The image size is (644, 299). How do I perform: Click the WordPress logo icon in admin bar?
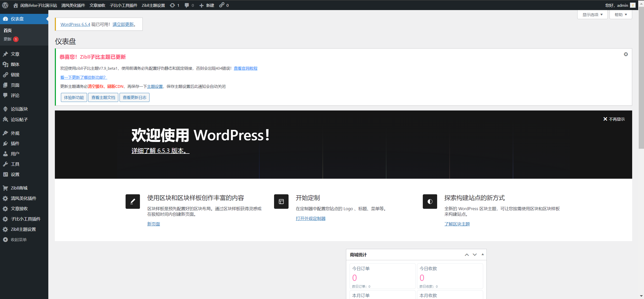[5, 5]
